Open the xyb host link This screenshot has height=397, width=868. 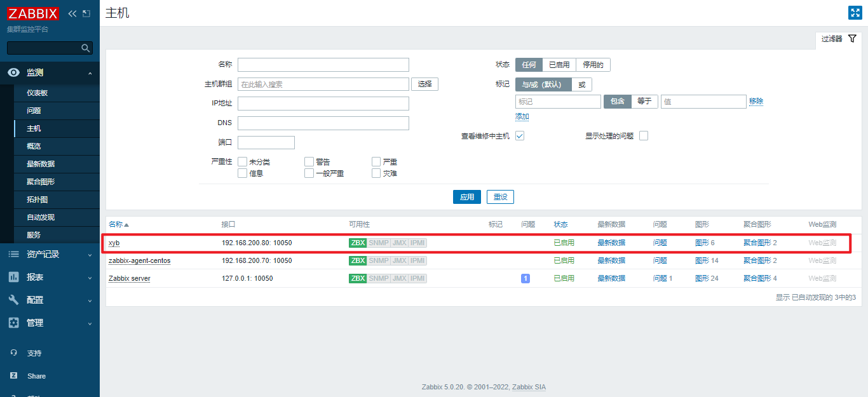click(x=114, y=243)
